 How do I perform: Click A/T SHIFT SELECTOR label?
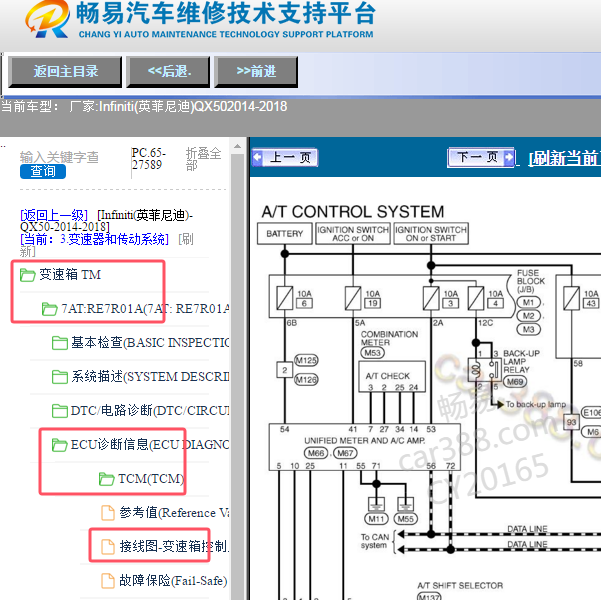click(460, 585)
